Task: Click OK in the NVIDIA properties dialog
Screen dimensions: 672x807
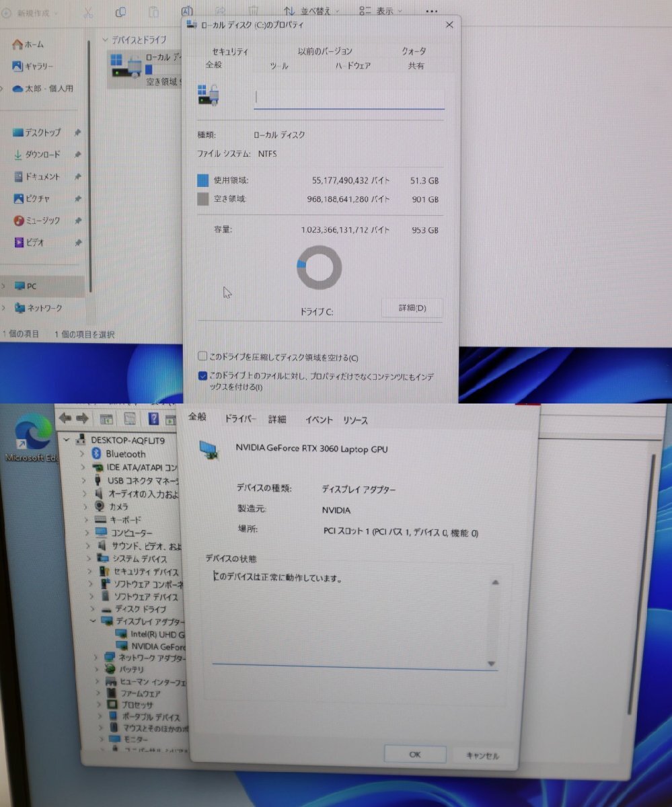Action: (x=415, y=755)
